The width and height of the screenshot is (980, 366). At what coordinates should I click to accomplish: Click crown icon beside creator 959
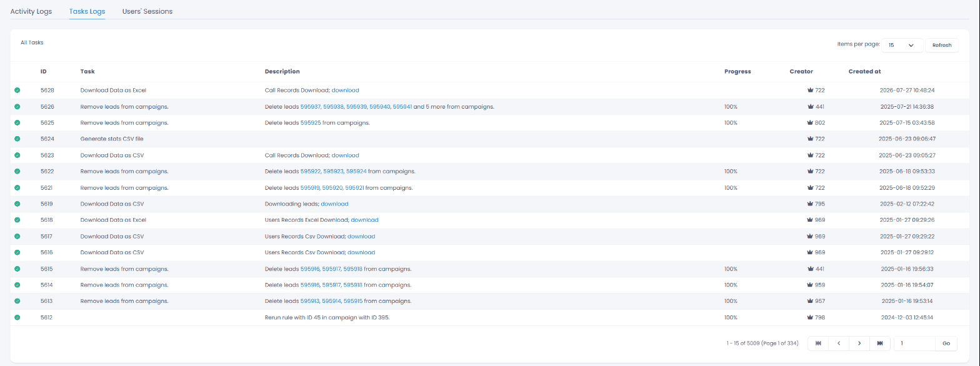coord(811,285)
